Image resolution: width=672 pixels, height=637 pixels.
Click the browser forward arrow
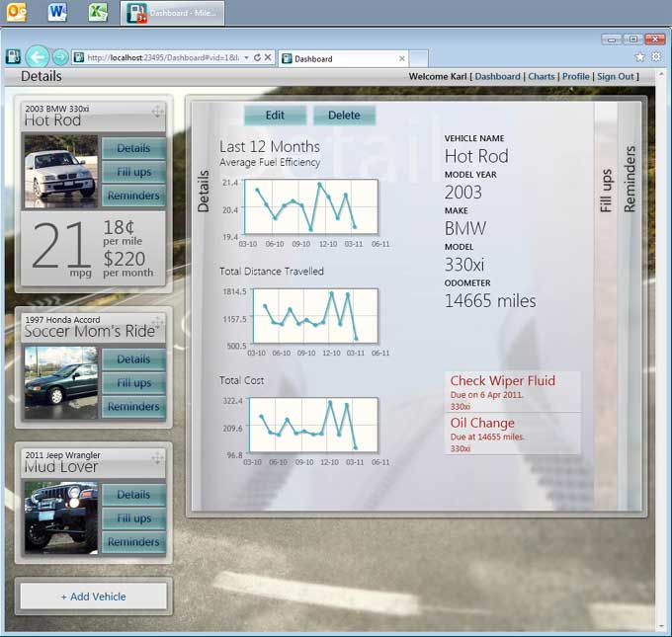tap(60, 57)
